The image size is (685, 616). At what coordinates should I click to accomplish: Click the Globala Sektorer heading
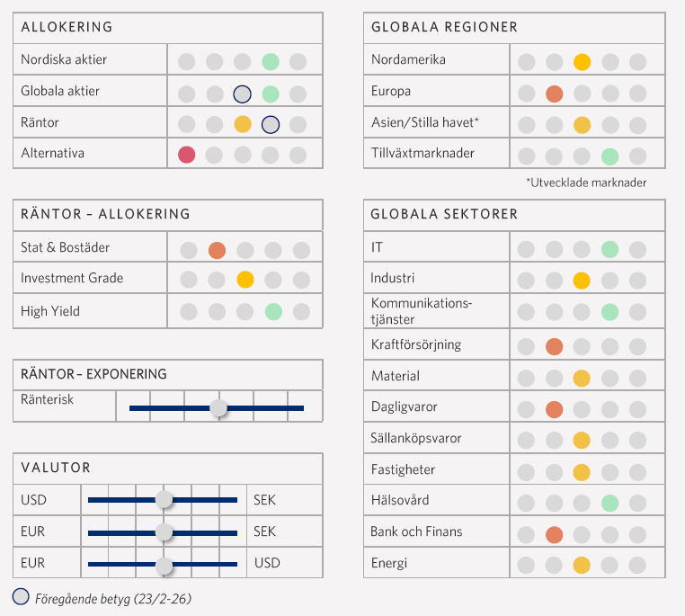[x=444, y=214]
